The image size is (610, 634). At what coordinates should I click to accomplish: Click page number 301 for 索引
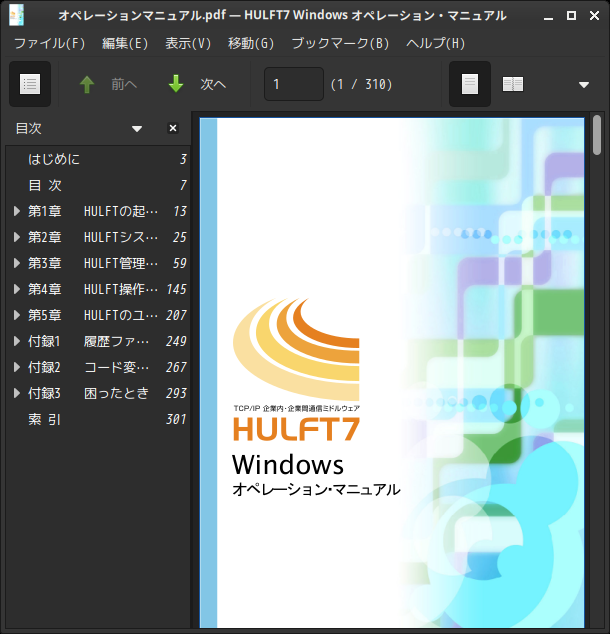coord(176,419)
